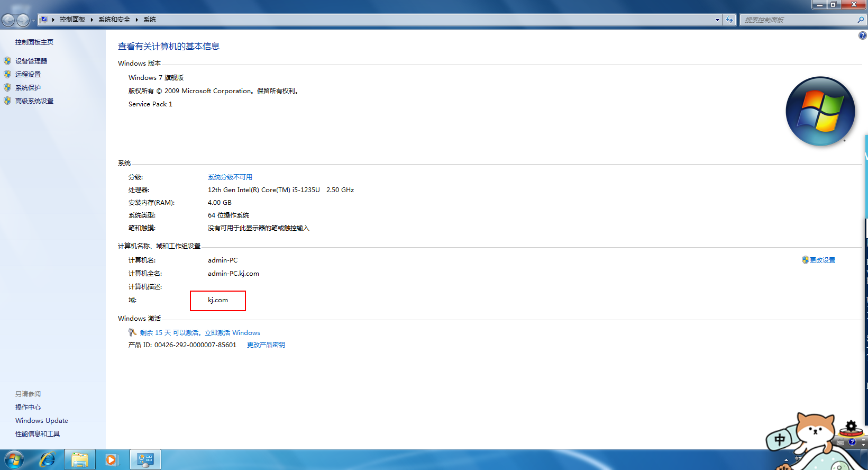
Task: Click computer name value admin-PC
Action: (223, 260)
